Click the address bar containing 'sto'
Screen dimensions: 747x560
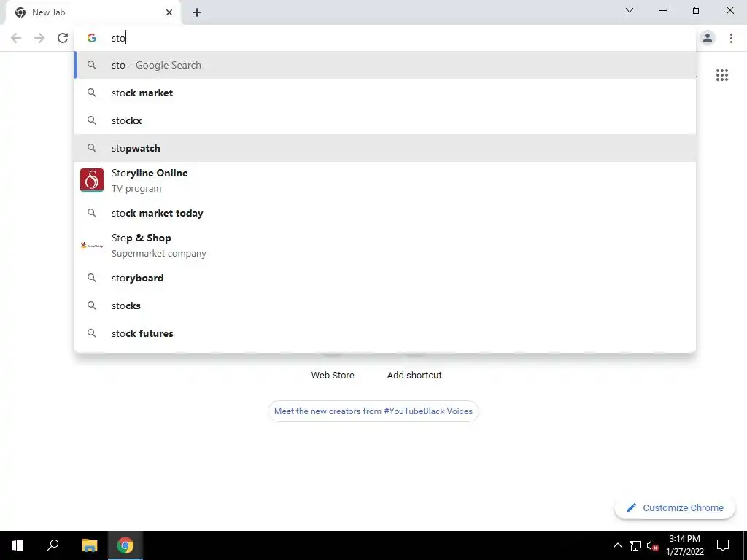pyautogui.click(x=385, y=38)
